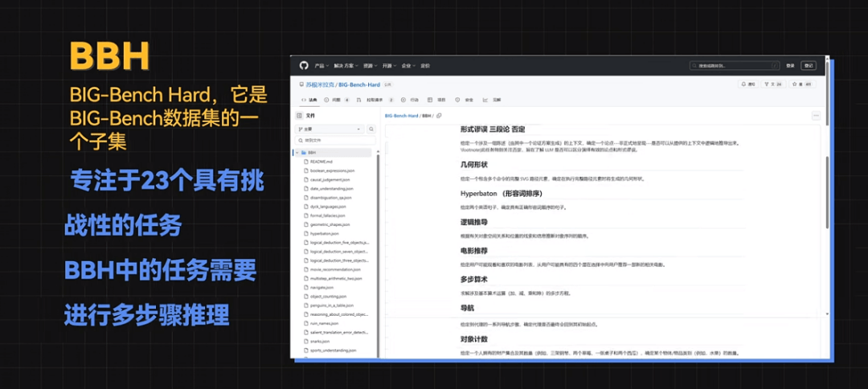This screenshot has width=868, height=389.
Task: Click the 多步算术 heading
Action: tap(474, 280)
